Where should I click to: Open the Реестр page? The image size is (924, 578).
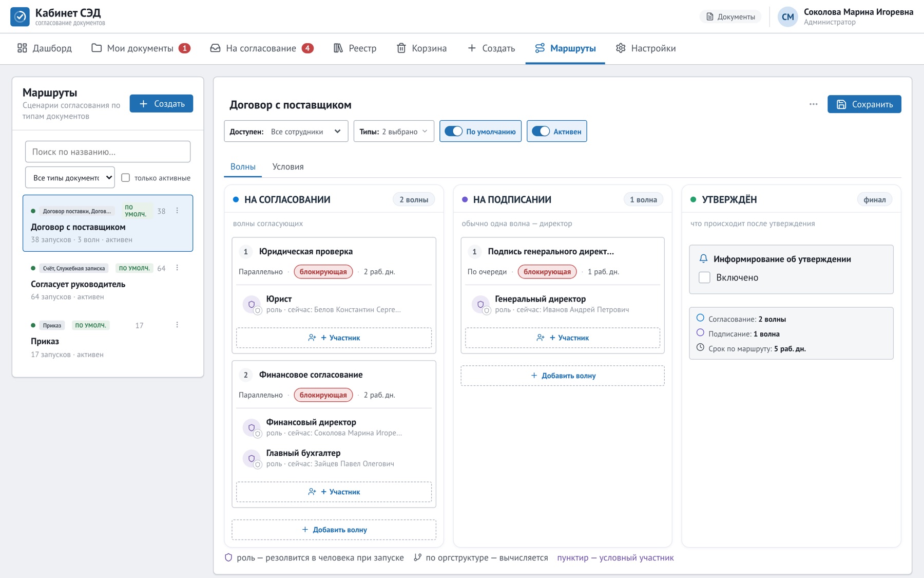coord(355,48)
